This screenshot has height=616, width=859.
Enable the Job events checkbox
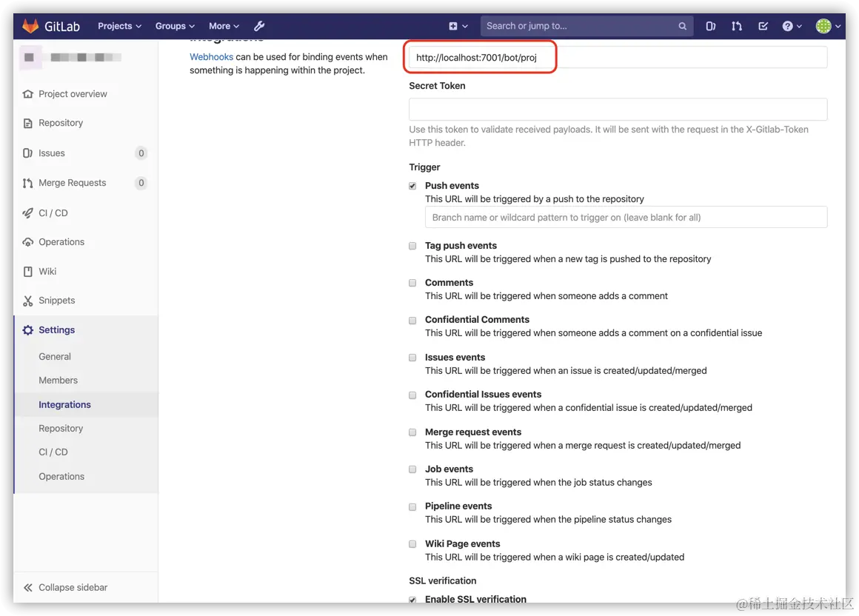coord(412,469)
